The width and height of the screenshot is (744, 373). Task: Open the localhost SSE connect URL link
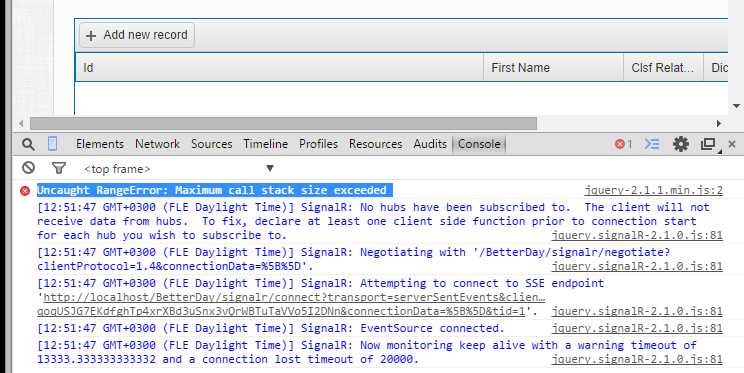click(x=291, y=305)
